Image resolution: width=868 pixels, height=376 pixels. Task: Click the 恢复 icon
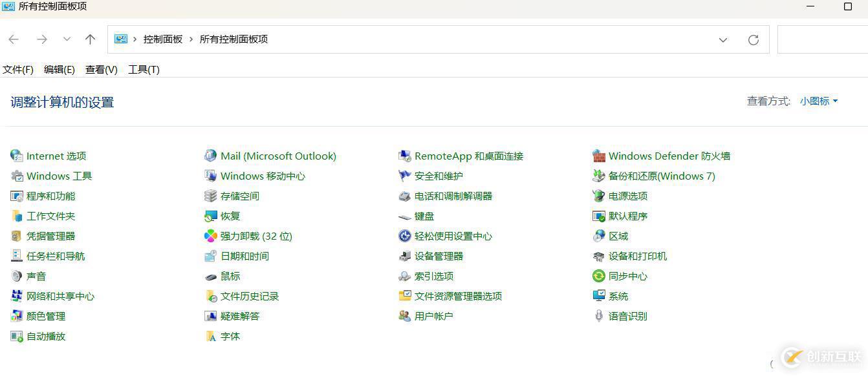210,216
